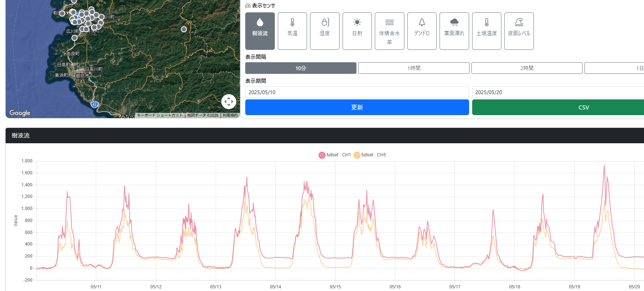Click the route 42 shield on map
The height and width of the screenshot is (291, 644).
pyautogui.click(x=94, y=105)
